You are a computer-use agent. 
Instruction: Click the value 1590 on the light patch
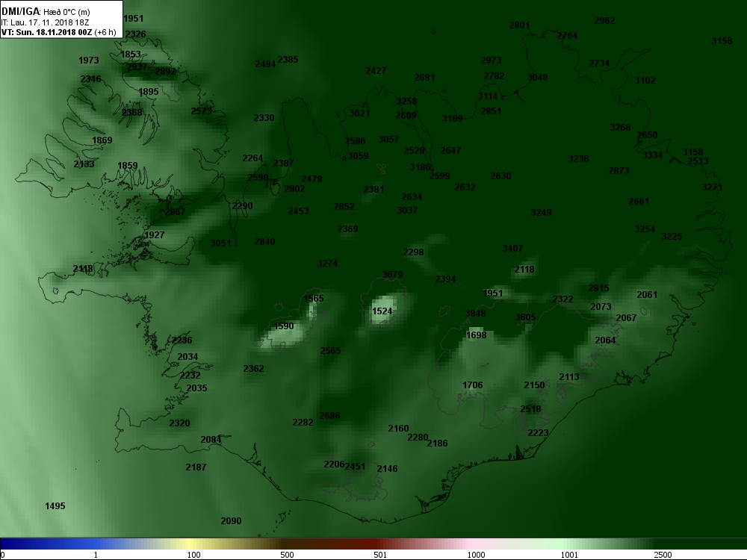[284, 327]
